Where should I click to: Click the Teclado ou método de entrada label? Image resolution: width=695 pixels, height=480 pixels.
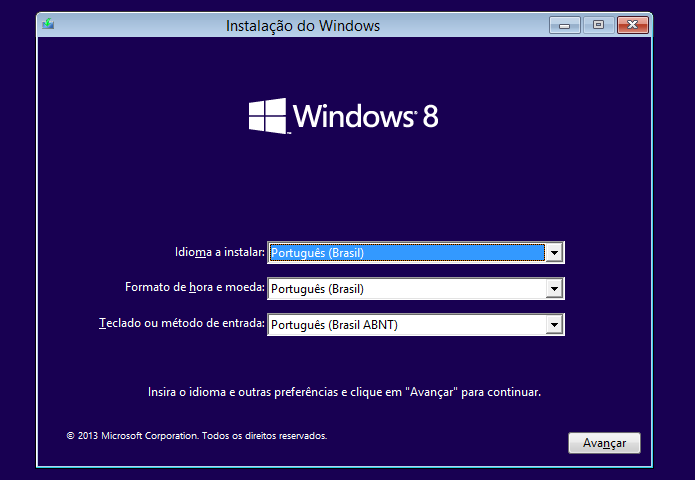coord(182,323)
